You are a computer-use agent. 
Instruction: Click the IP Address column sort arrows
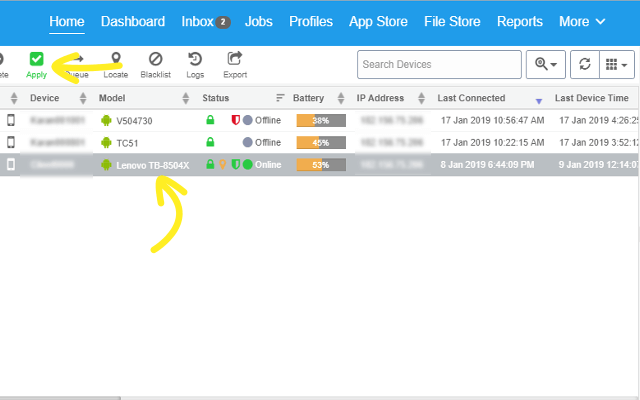tap(422, 98)
